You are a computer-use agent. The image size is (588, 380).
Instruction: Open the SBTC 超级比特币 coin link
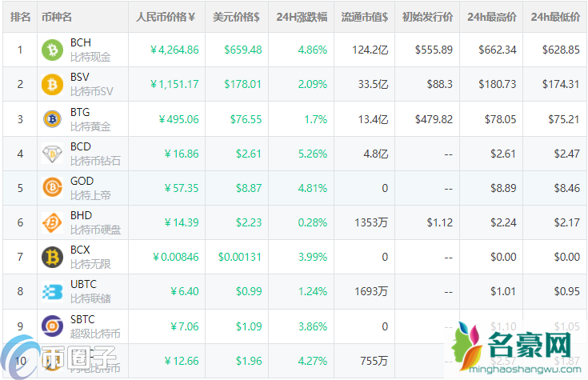pyautogui.click(x=95, y=326)
